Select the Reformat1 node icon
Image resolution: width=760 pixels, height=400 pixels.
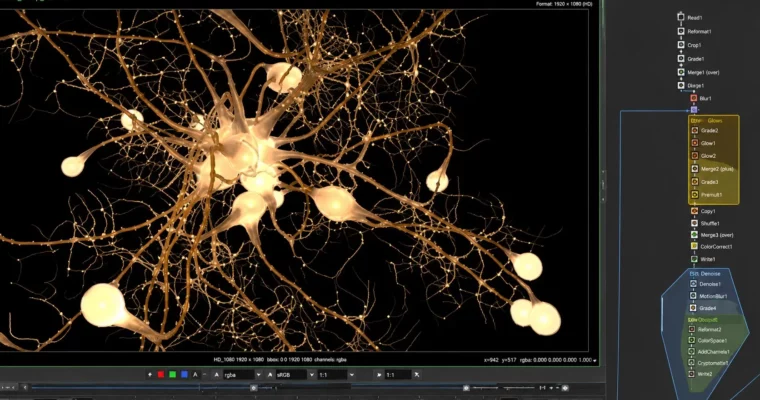click(x=681, y=31)
